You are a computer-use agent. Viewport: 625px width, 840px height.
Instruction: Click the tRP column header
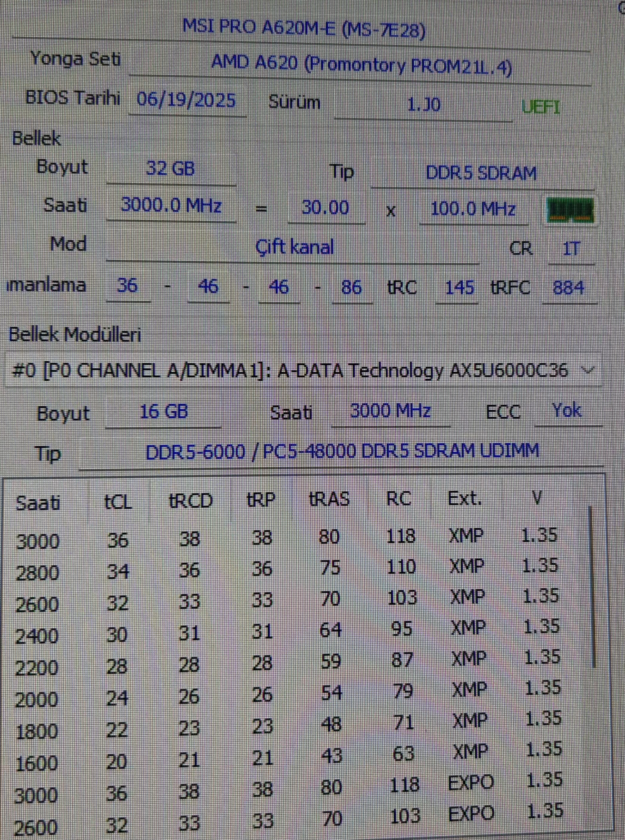pos(261,499)
